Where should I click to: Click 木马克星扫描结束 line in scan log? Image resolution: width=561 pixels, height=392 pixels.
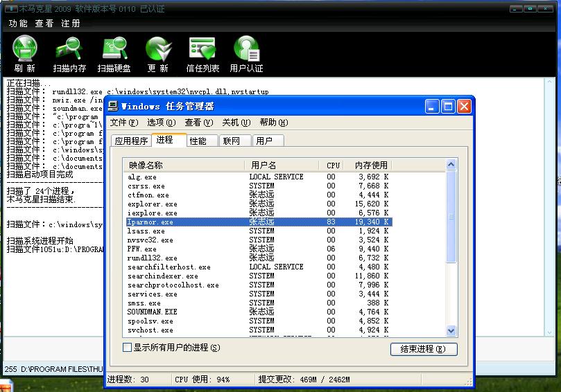click(x=41, y=199)
